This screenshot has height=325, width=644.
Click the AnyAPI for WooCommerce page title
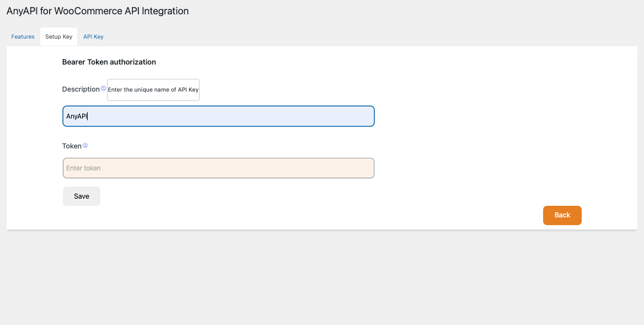click(98, 11)
